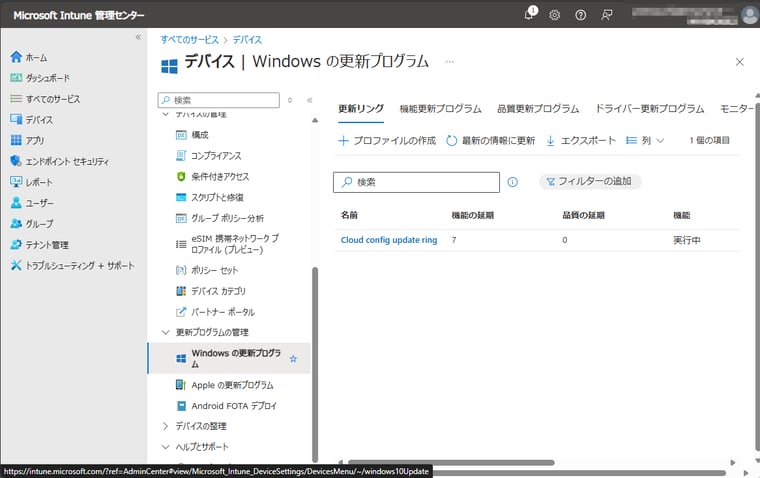Click the help question mark icon

(580, 15)
